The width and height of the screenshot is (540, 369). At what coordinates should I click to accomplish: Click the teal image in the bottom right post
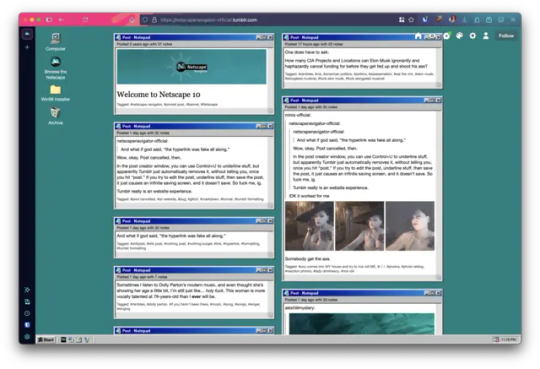[362, 324]
